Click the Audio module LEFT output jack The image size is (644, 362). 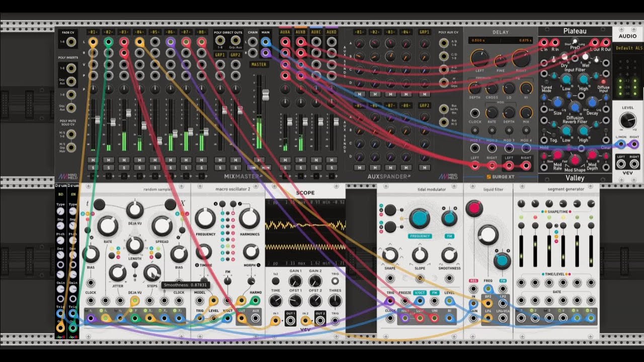click(x=622, y=165)
